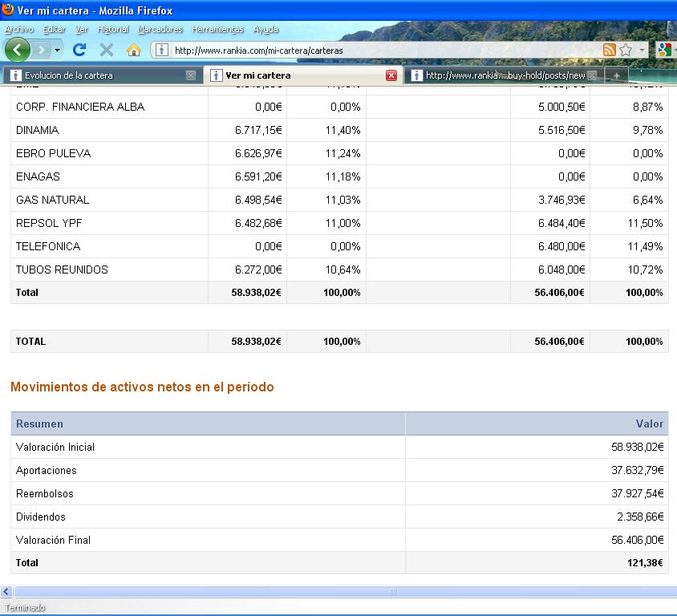Click the horizontal scrollbar left arrow
This screenshot has width=677, height=616.
point(6,592)
